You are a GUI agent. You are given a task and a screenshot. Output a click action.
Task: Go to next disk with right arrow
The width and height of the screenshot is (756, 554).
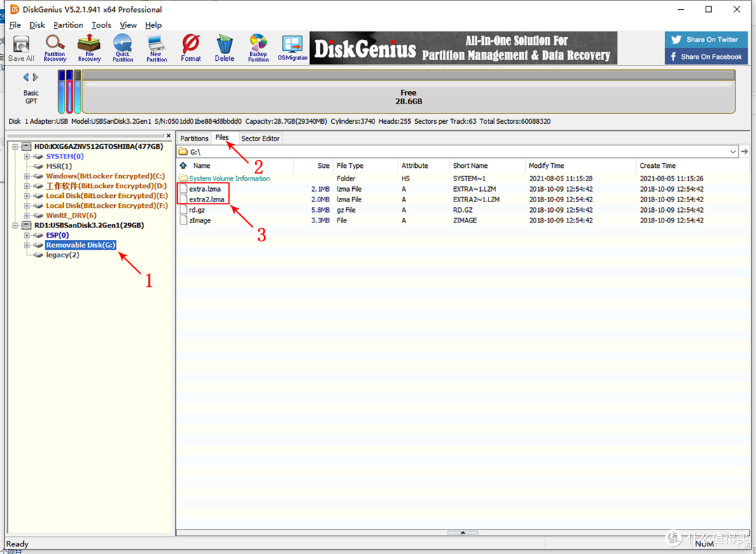[x=35, y=77]
